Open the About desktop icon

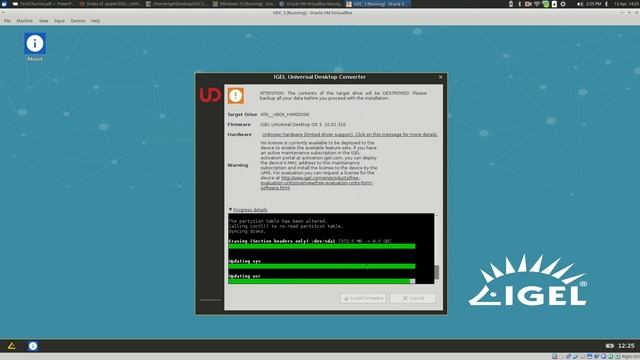(x=35, y=47)
